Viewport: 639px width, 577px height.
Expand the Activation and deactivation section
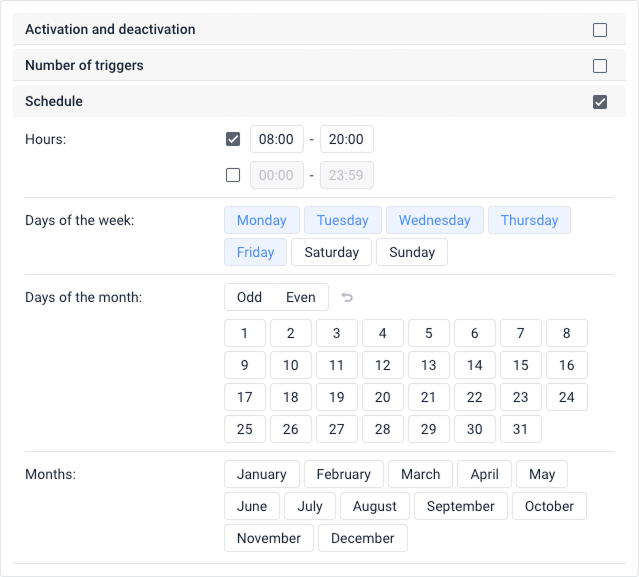click(x=110, y=30)
